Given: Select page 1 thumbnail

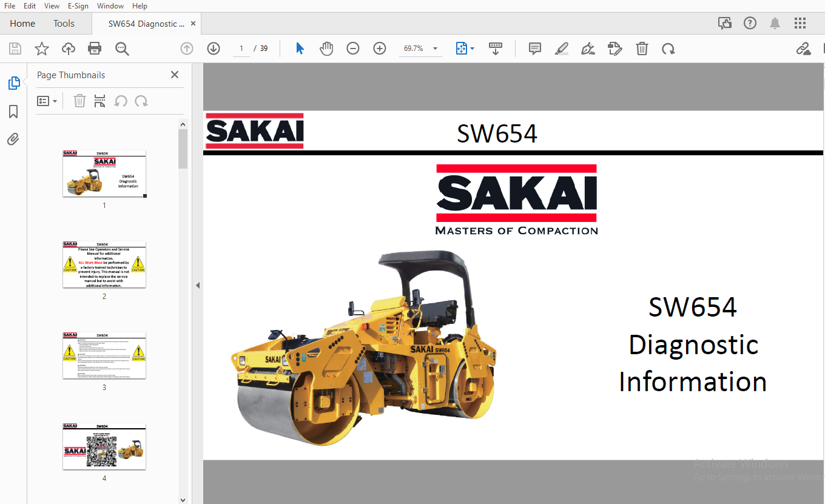Looking at the screenshot, I should pyautogui.click(x=104, y=173).
